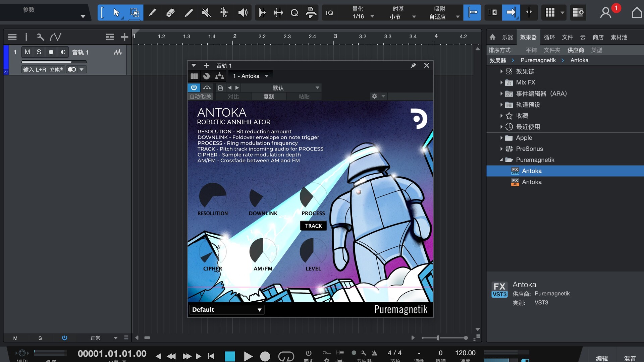Switch to the 商店 browser tab
Image resolution: width=644 pixels, height=362 pixels.
click(598, 37)
